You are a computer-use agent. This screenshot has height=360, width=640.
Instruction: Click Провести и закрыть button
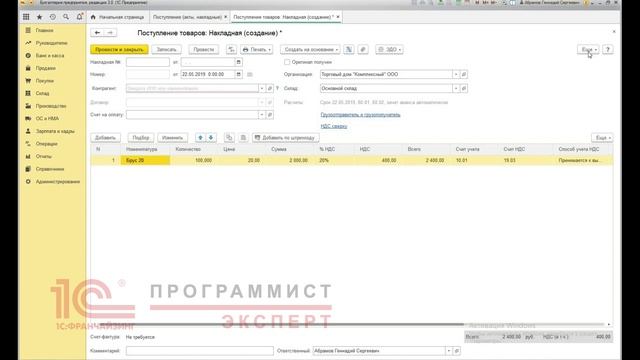click(119, 49)
